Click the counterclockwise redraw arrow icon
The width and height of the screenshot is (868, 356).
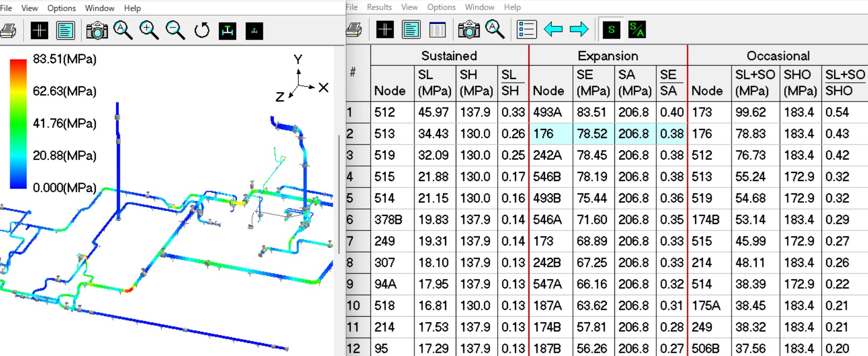click(x=202, y=31)
